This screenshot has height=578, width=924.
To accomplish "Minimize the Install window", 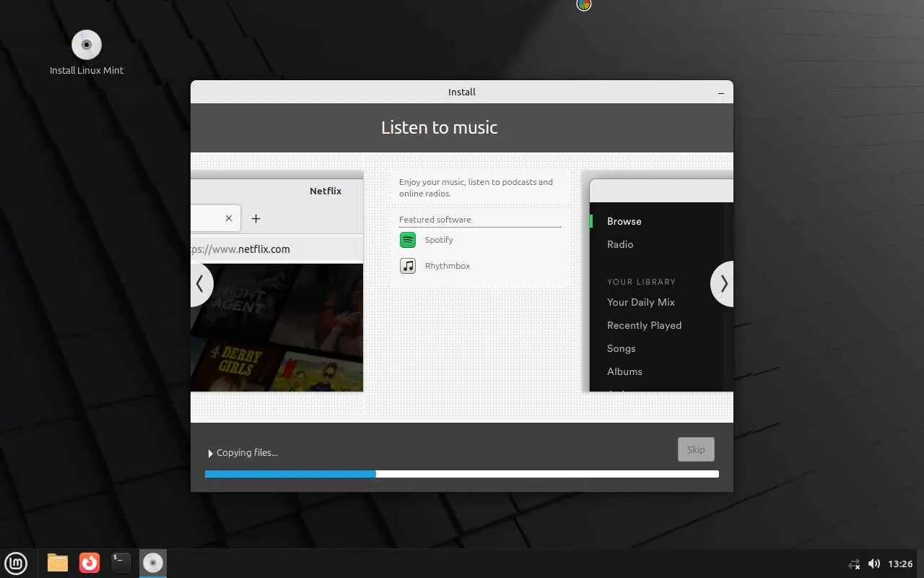I will (x=721, y=92).
